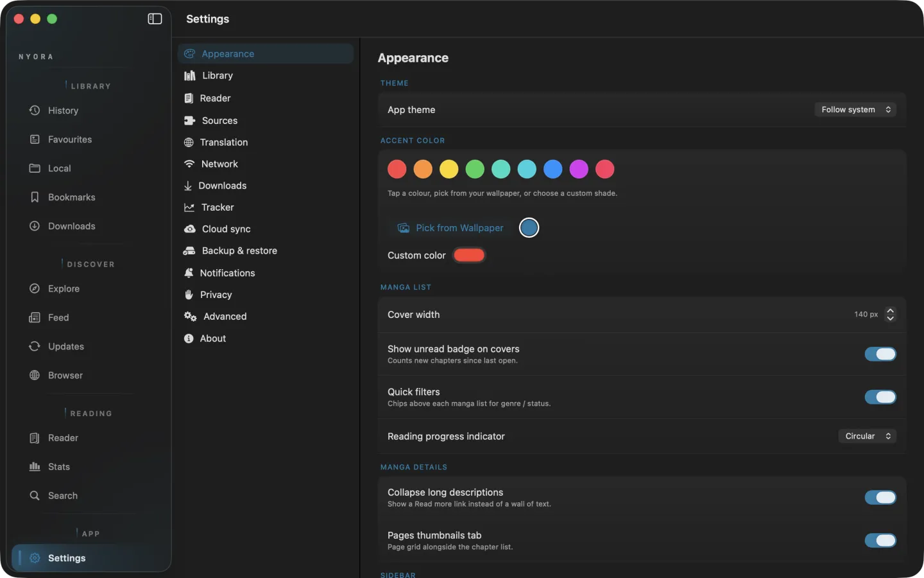Click the Translation globe icon
Screen dimensions: 924x578
point(189,143)
